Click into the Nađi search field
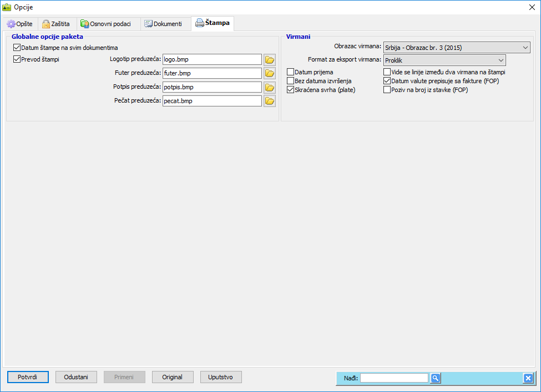Viewport: 541px width, 392px height. pos(394,378)
